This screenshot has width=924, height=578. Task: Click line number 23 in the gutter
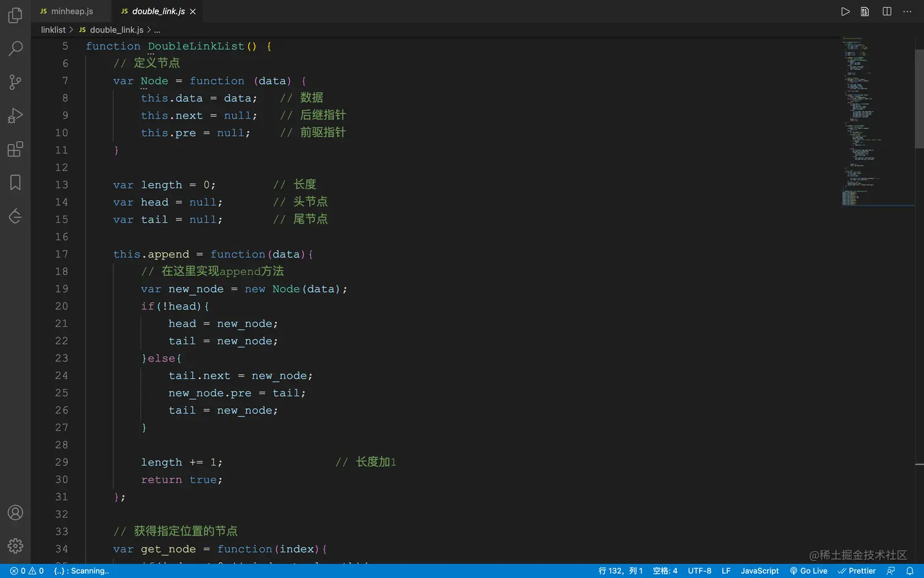62,358
